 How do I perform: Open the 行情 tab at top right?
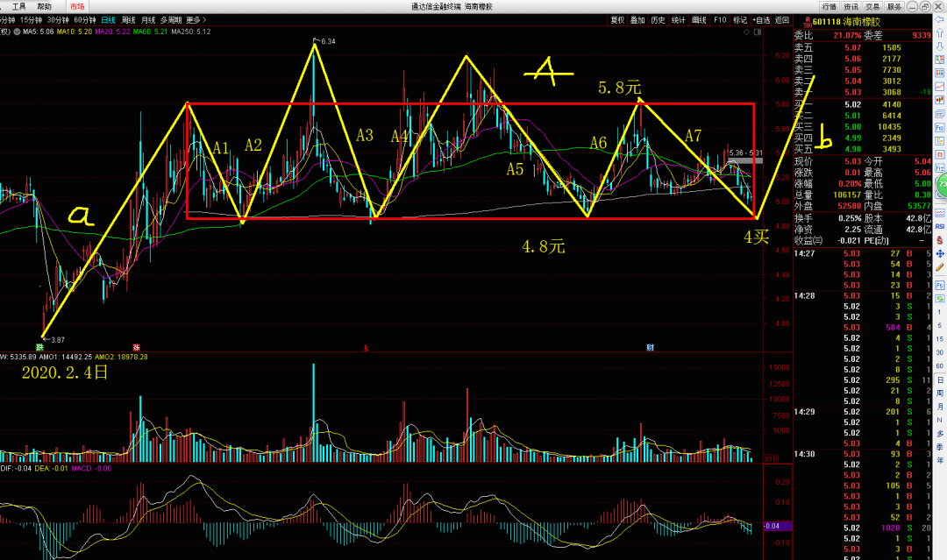[830, 7]
